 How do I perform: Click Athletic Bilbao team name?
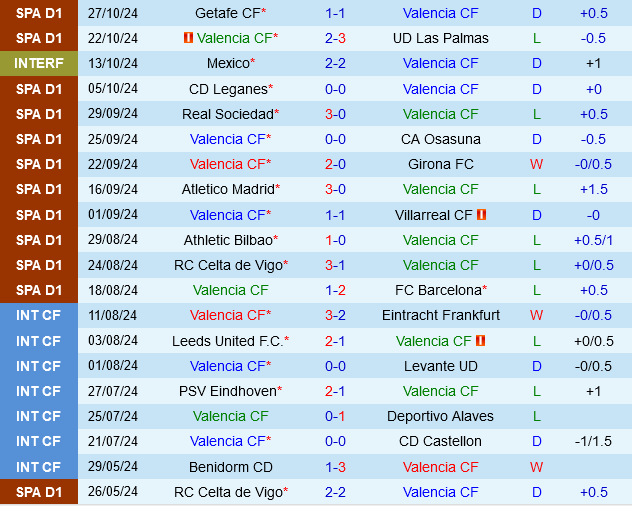(x=227, y=240)
